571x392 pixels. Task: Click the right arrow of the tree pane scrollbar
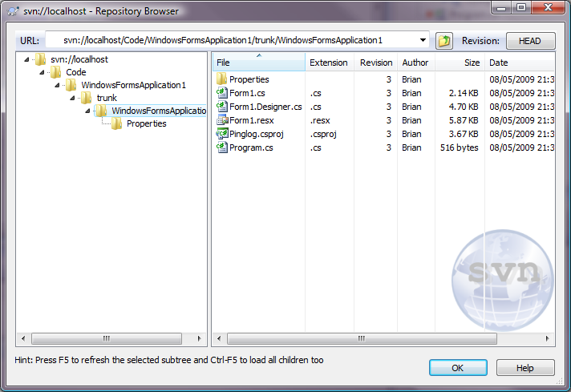pyautogui.click(x=199, y=338)
